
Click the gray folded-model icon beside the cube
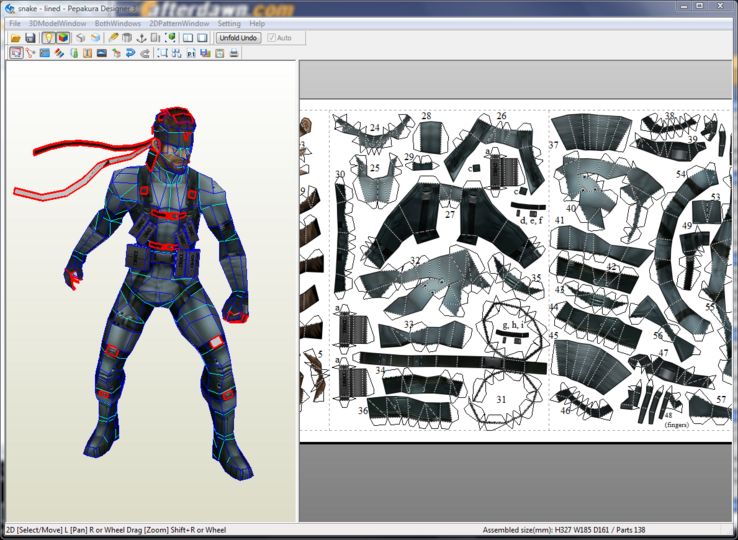tap(81, 38)
